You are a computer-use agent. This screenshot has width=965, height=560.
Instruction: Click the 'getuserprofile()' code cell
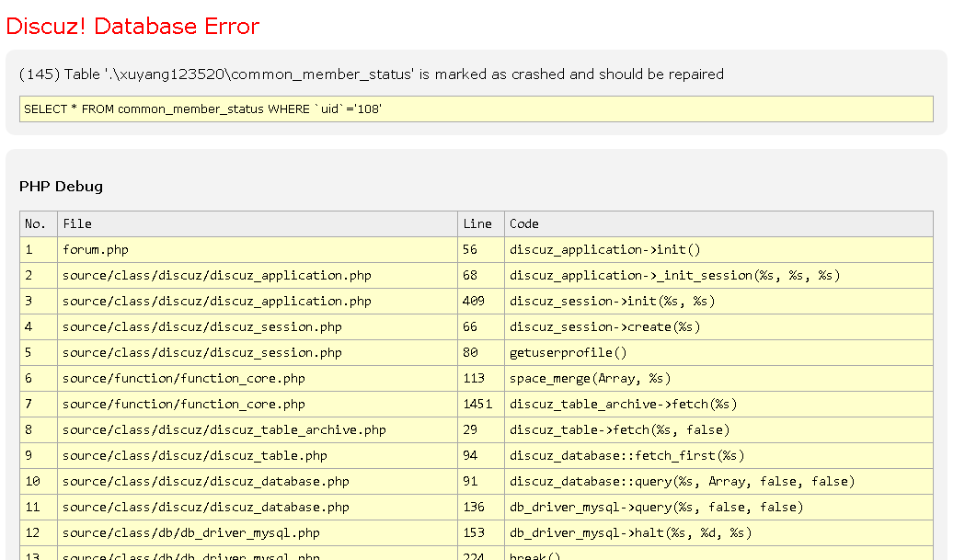[x=718, y=353]
